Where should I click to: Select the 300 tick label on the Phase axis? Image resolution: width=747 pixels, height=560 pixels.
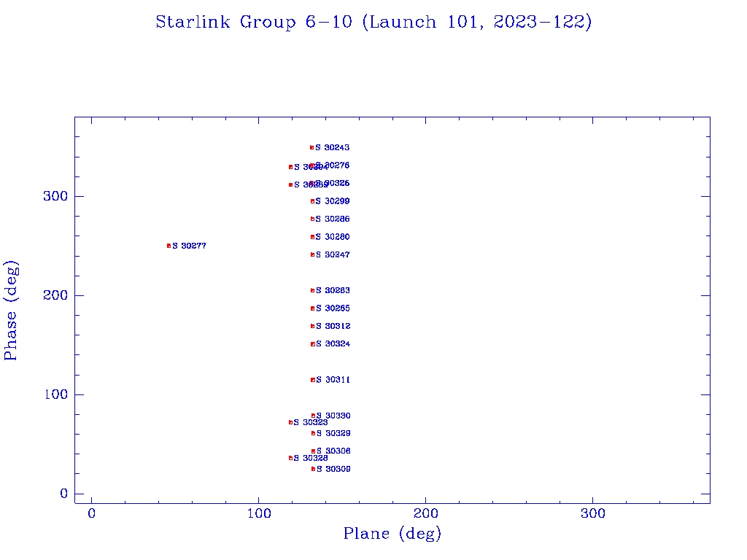click(55, 196)
